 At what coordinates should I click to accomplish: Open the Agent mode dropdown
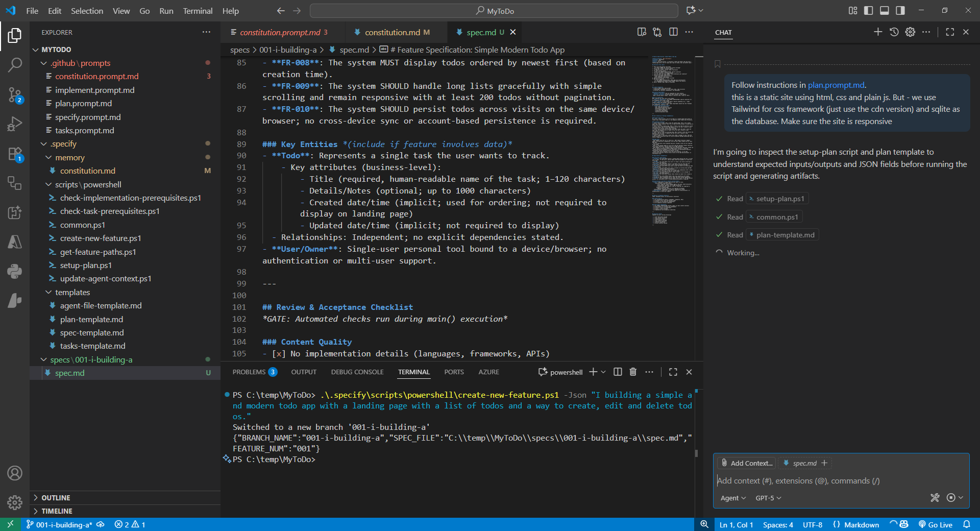coord(733,498)
